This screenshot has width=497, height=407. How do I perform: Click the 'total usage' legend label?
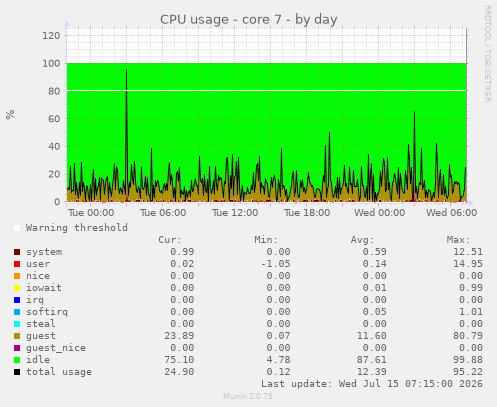[x=59, y=372]
